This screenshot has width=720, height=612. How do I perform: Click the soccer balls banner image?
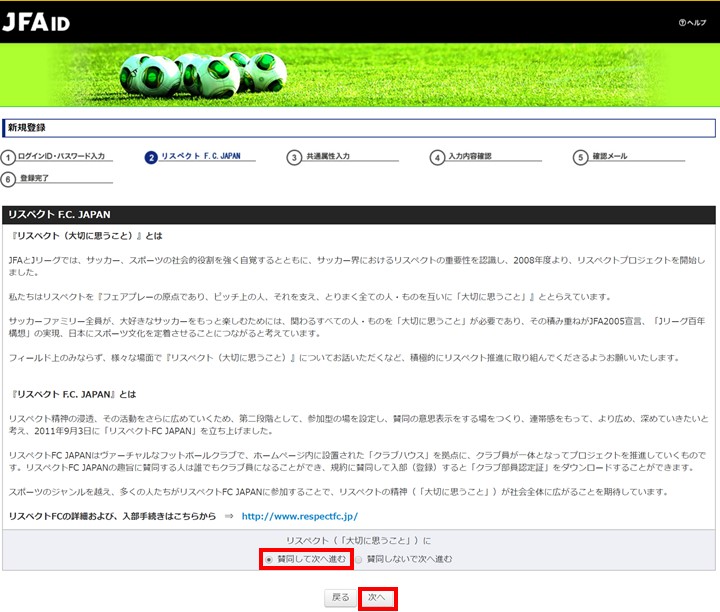click(x=360, y=75)
